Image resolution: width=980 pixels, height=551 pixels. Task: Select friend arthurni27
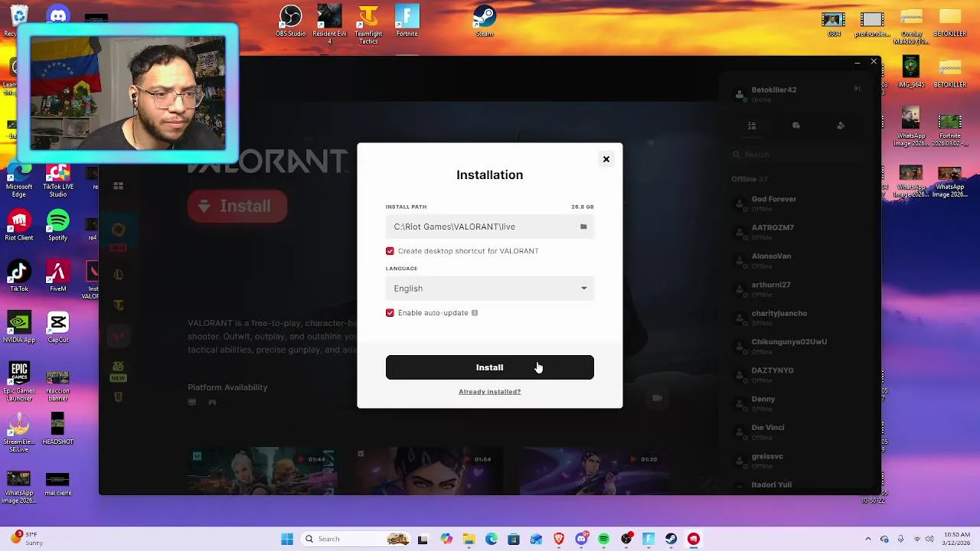point(796,289)
